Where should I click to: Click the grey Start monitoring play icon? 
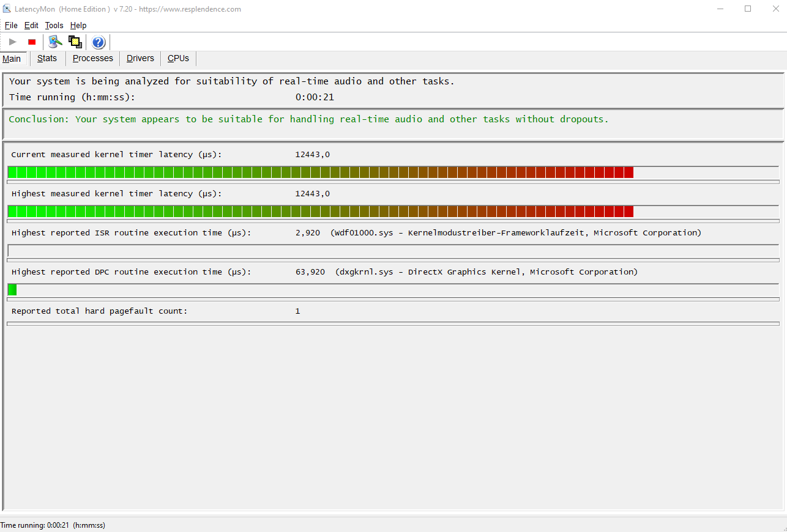[x=12, y=42]
